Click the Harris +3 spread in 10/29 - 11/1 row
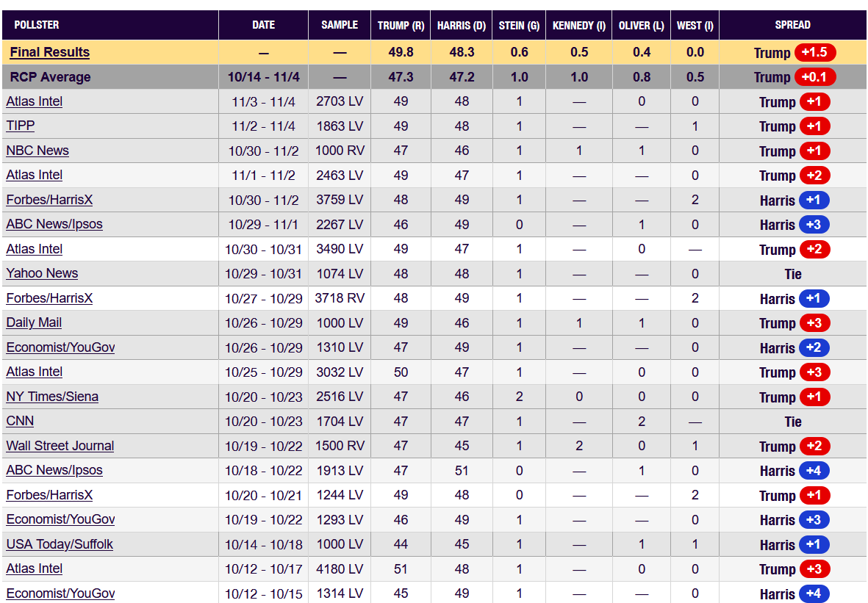 click(x=795, y=225)
